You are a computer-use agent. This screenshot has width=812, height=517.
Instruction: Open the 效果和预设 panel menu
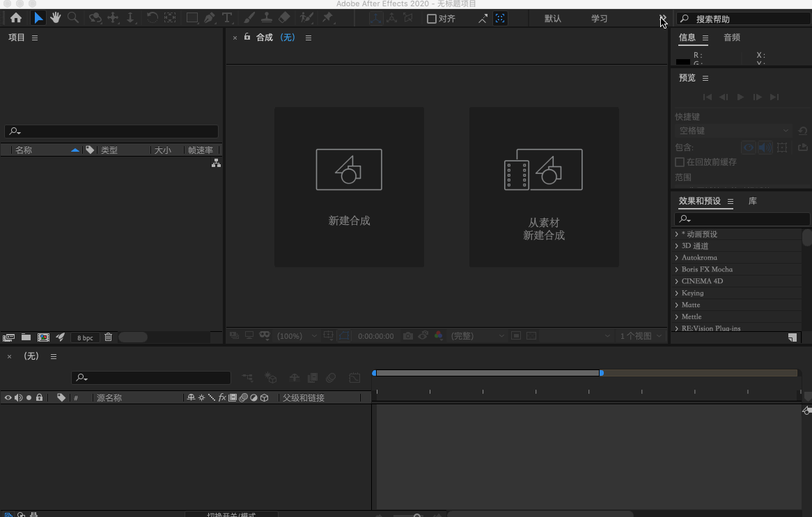click(x=731, y=201)
